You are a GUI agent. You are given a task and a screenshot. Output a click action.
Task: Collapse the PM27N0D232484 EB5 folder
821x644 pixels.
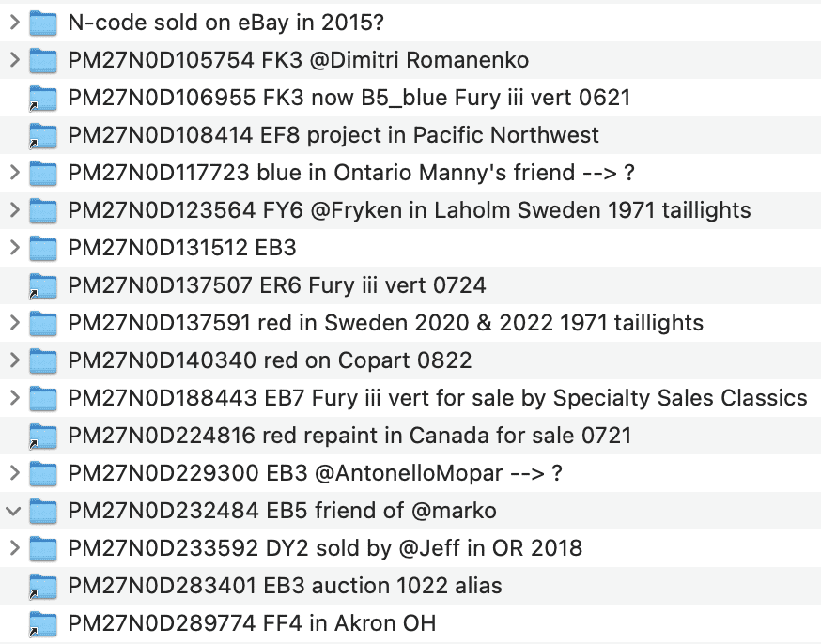[14, 511]
